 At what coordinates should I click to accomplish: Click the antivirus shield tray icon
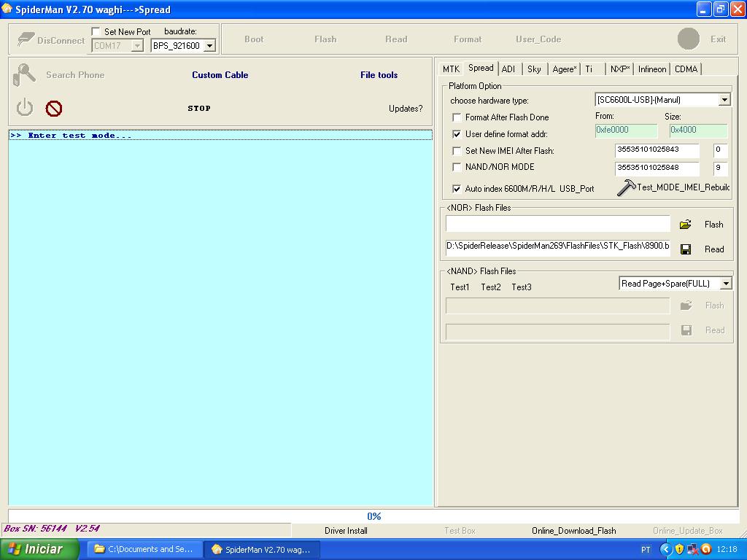[679, 549]
